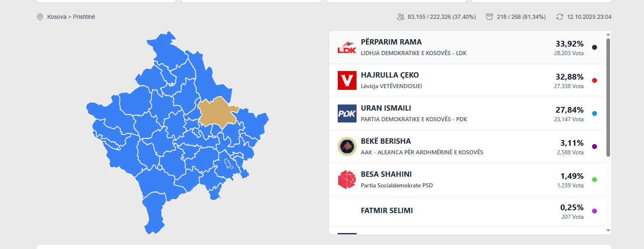The image size is (644, 249).
Task: Click the refresh time icon
Action: 560,17
